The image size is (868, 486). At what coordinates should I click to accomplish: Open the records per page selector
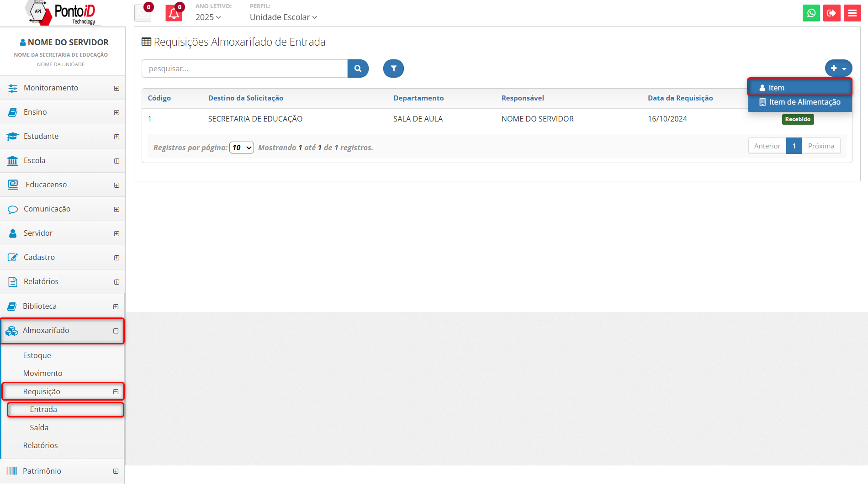coord(242,148)
